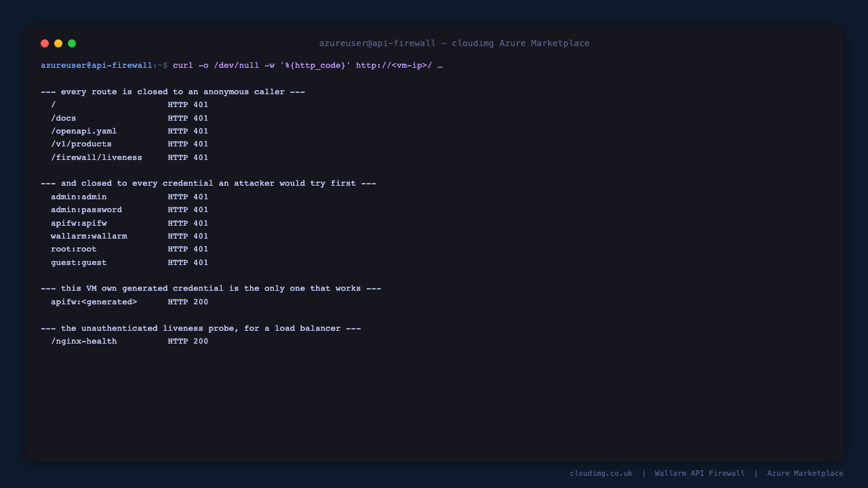Click HTTP 200 next to /nginx-health
The width and height of the screenshot is (868, 488).
(189, 341)
